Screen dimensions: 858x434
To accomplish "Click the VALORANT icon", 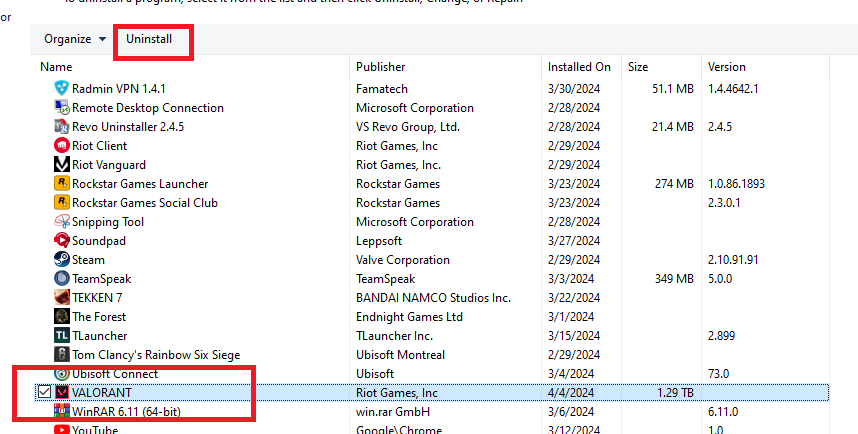I will point(62,392).
